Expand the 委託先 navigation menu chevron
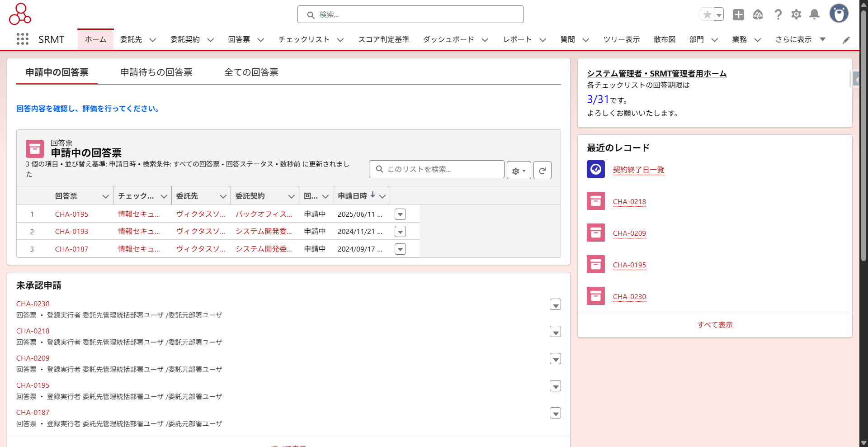 [x=153, y=40]
